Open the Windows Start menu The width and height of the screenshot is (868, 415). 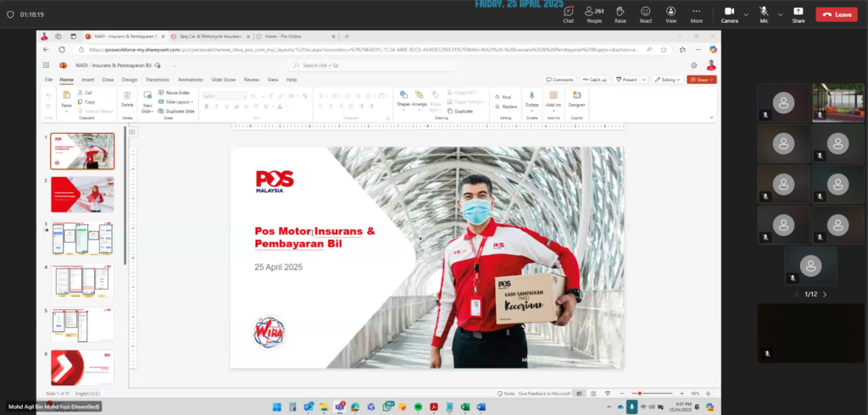click(x=277, y=407)
